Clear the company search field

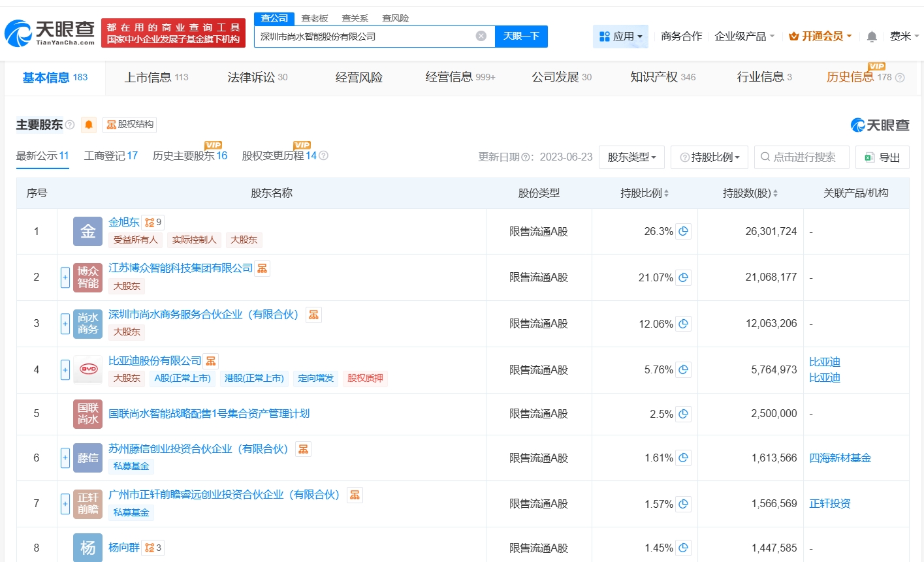click(x=481, y=36)
